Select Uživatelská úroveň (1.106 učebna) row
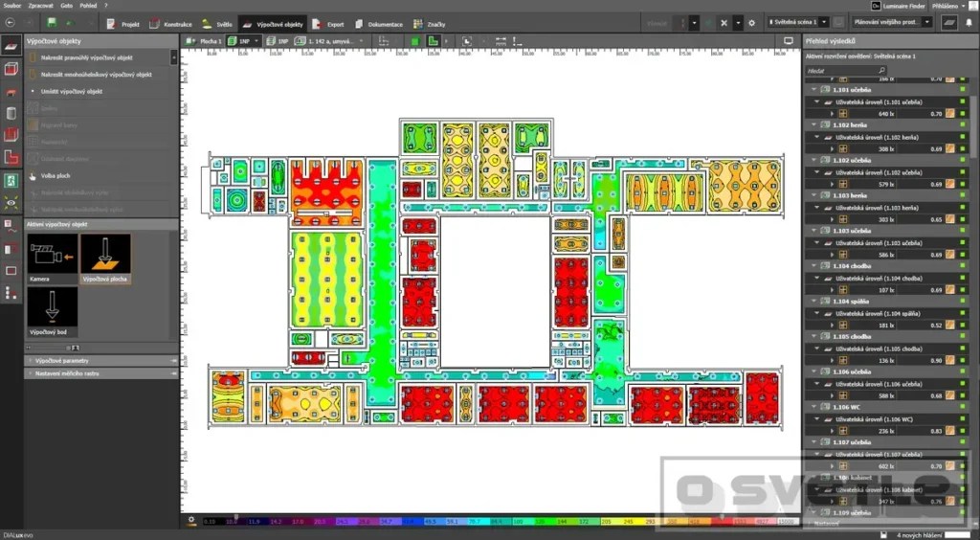This screenshot has width=980, height=540. [x=886, y=384]
